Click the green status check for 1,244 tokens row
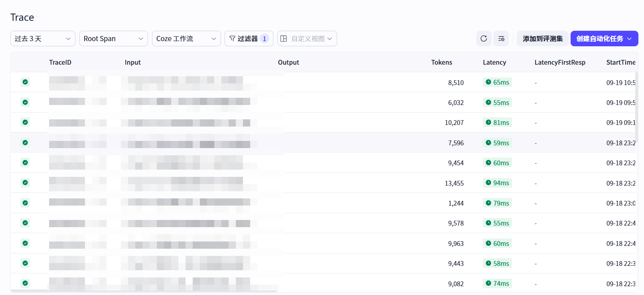Screen dimensions: 644x295 tap(25, 203)
